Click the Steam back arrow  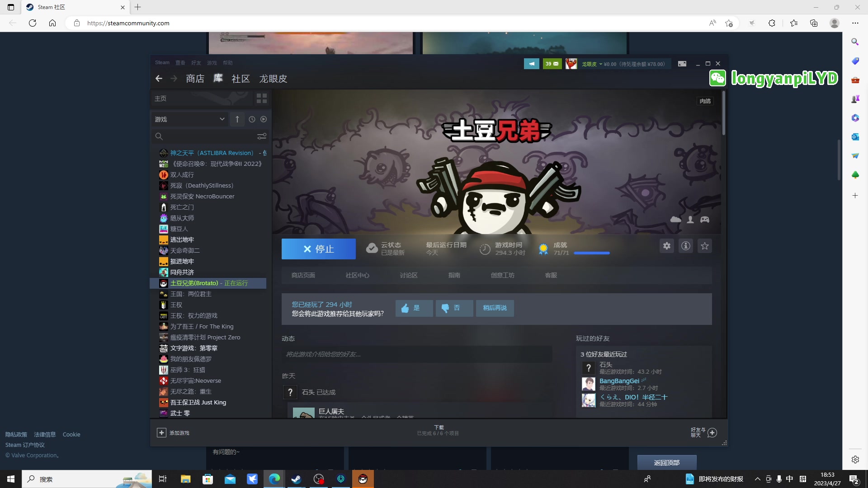tap(159, 79)
